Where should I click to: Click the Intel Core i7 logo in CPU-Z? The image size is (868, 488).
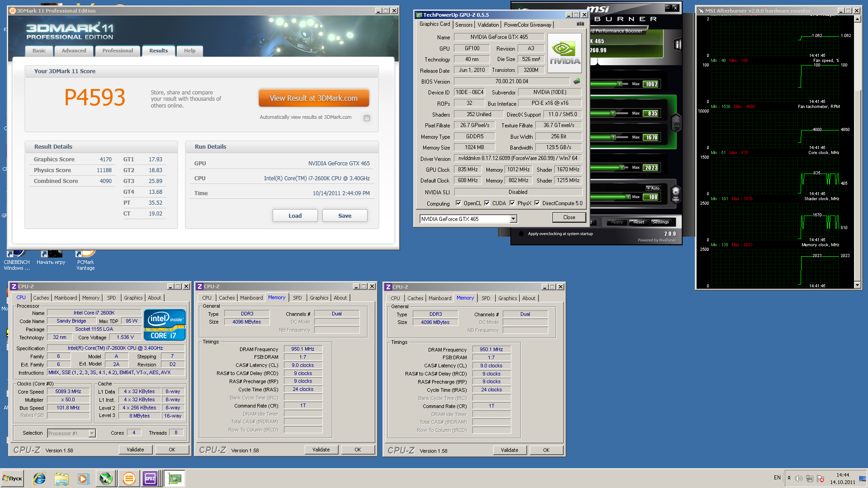[165, 324]
